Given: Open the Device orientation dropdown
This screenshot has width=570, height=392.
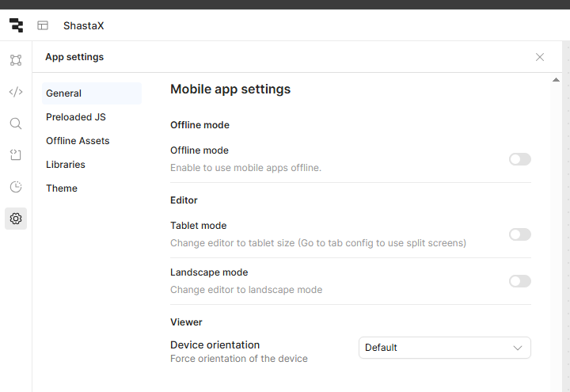Looking at the screenshot, I should pos(445,348).
